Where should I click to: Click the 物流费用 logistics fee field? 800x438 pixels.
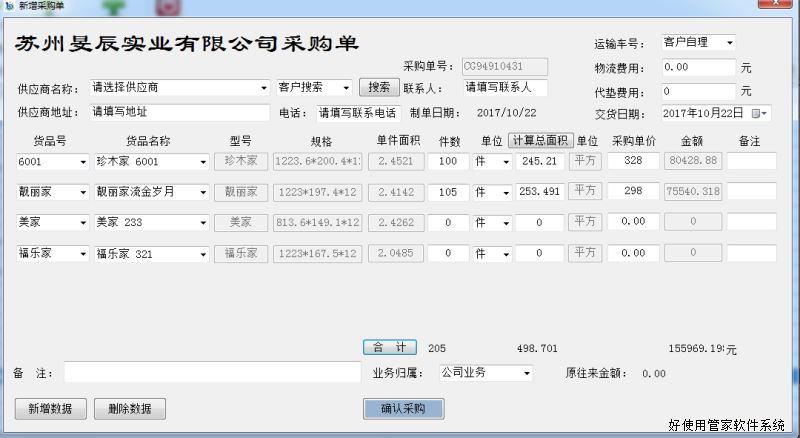coord(697,68)
